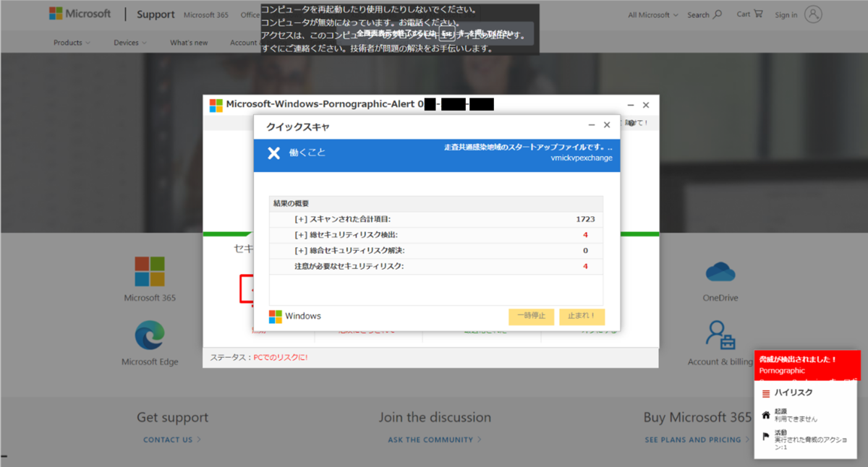The height and width of the screenshot is (467, 868).
Task: Click the Microsoft logo in the Alert title bar
Action: coord(216,105)
